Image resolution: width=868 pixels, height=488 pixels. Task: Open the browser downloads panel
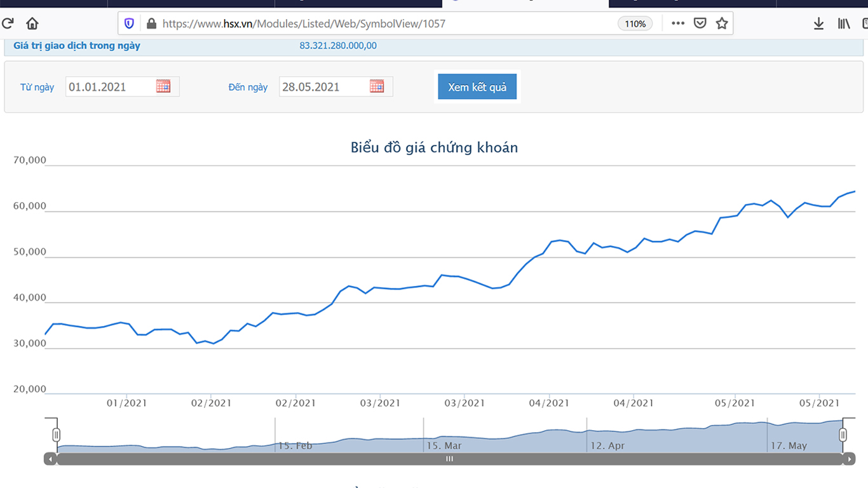point(818,24)
